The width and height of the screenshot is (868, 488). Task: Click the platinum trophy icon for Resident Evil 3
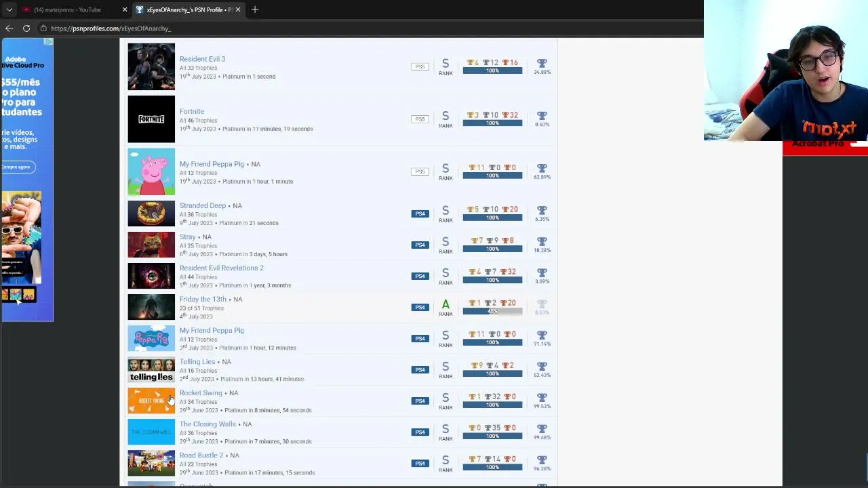tap(542, 63)
